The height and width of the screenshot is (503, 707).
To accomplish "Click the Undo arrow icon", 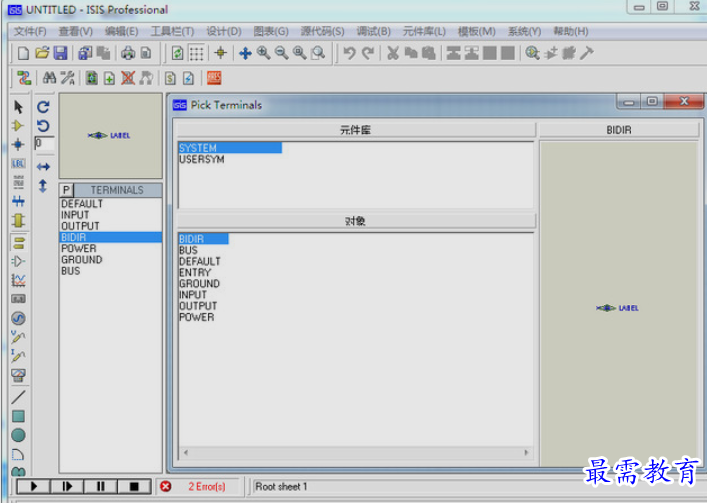I will (349, 53).
